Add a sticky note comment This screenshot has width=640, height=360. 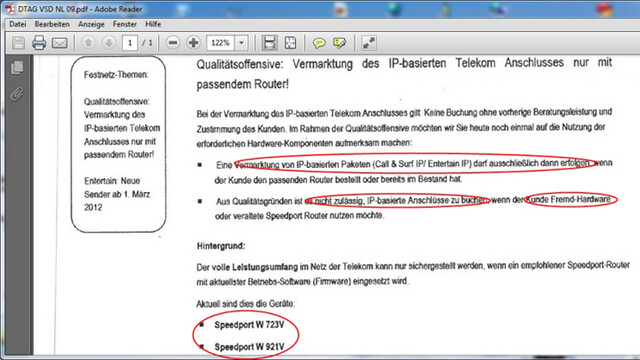point(319,43)
